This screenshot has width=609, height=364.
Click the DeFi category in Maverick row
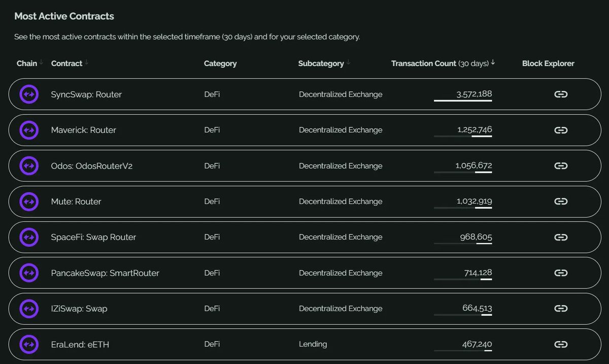[x=212, y=130]
